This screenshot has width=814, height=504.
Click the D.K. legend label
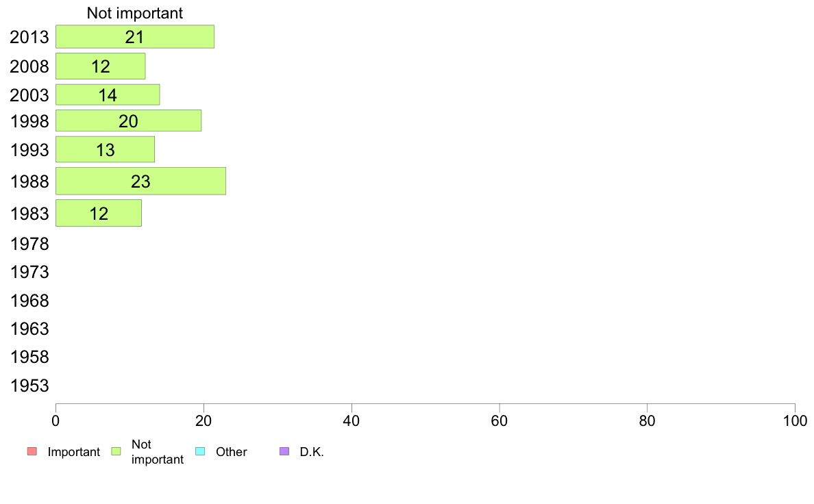click(312, 452)
